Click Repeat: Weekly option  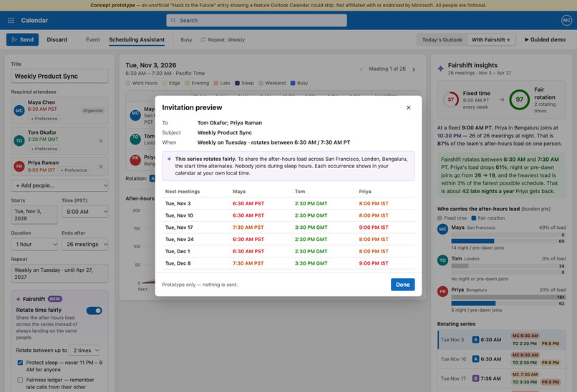pyautogui.click(x=222, y=40)
